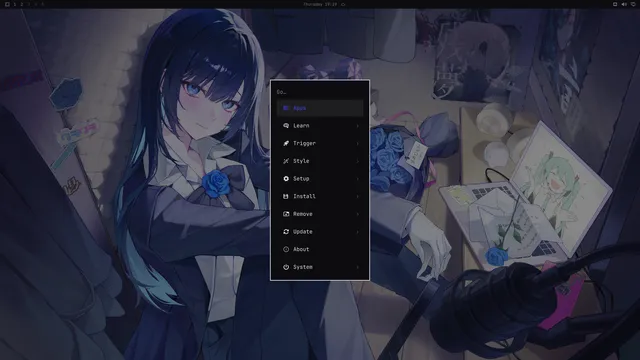Click the System text label

[x=303, y=267]
